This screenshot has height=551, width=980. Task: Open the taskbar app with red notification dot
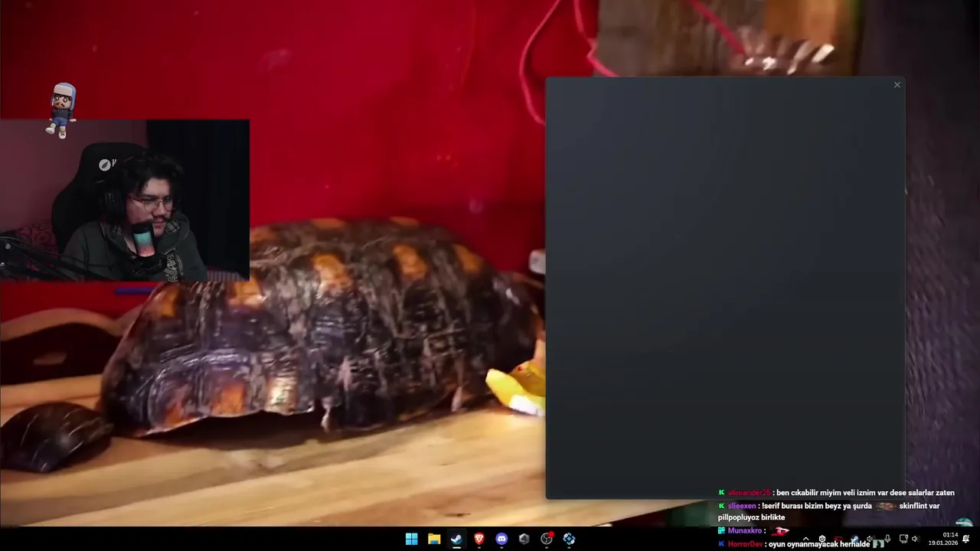547,539
